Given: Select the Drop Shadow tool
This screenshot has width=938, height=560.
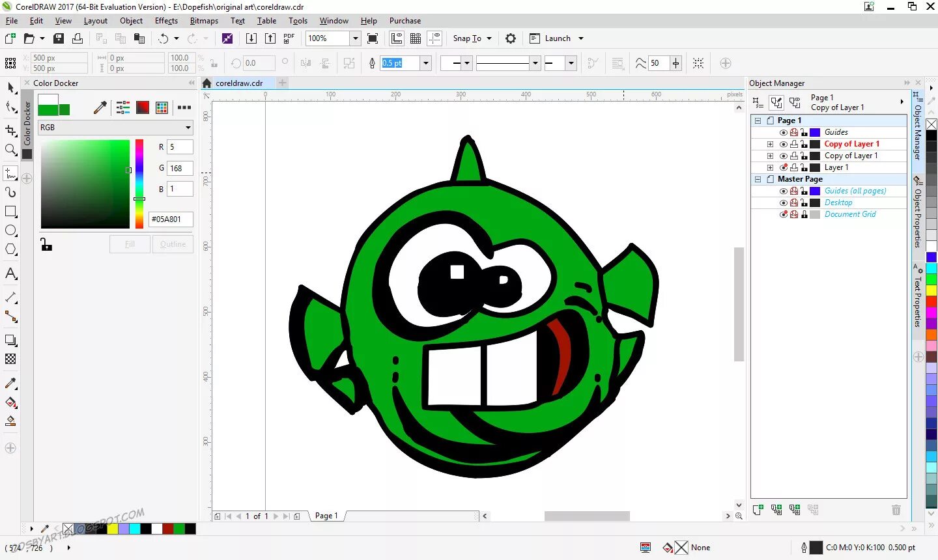Looking at the screenshot, I should coord(10,340).
